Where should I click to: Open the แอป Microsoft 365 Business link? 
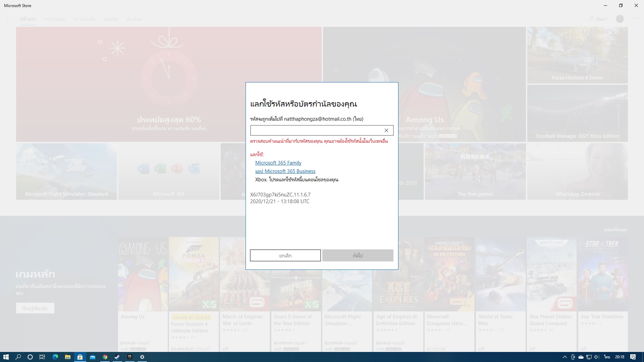coord(285,171)
